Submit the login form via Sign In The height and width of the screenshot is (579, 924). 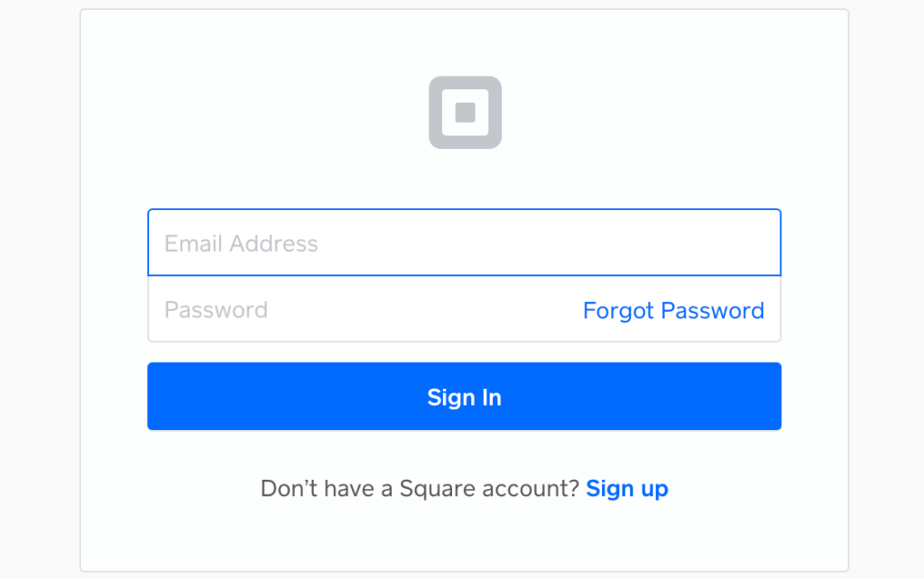tap(464, 397)
